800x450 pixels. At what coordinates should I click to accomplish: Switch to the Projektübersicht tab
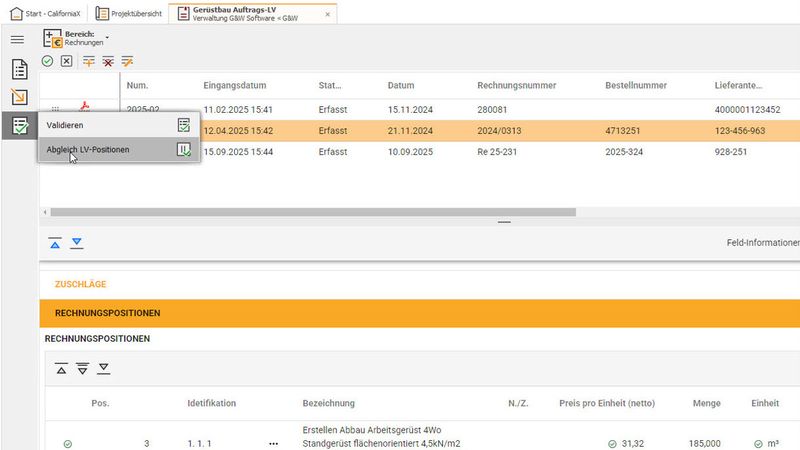[129, 14]
